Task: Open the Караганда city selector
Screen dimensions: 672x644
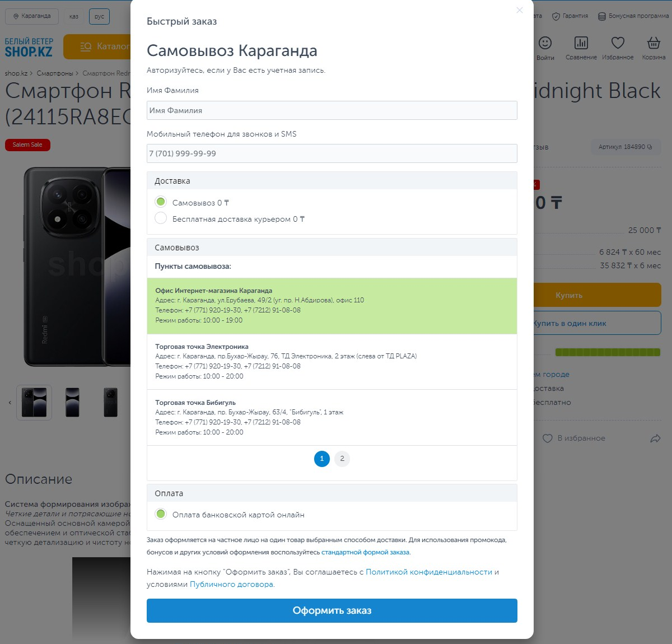Action: click(32, 16)
